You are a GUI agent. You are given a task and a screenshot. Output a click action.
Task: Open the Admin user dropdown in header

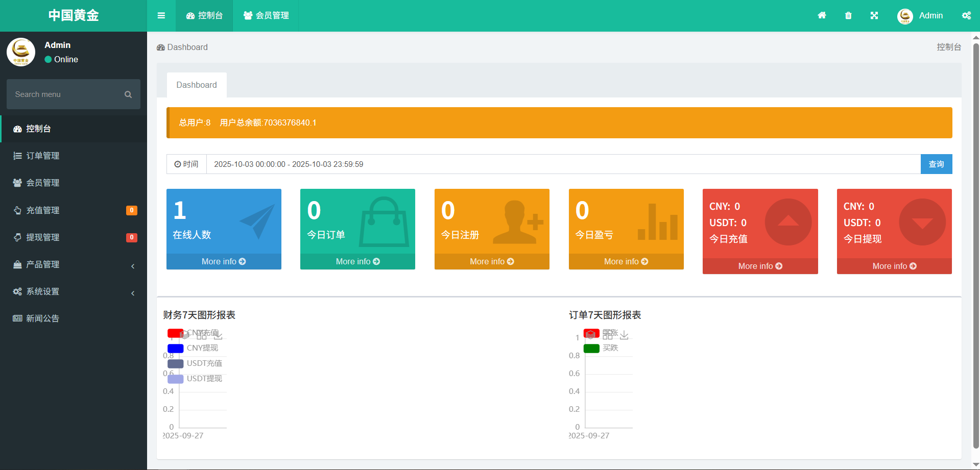920,16
